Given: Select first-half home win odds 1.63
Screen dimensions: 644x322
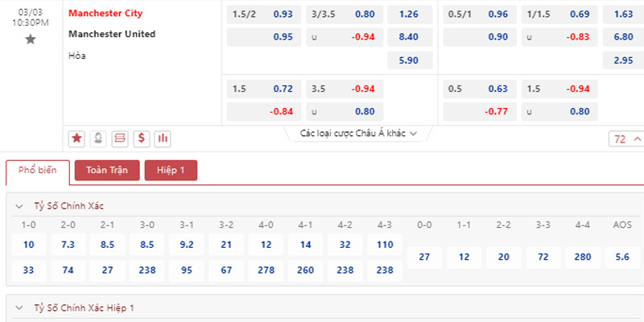Looking at the screenshot, I should (x=623, y=14).
